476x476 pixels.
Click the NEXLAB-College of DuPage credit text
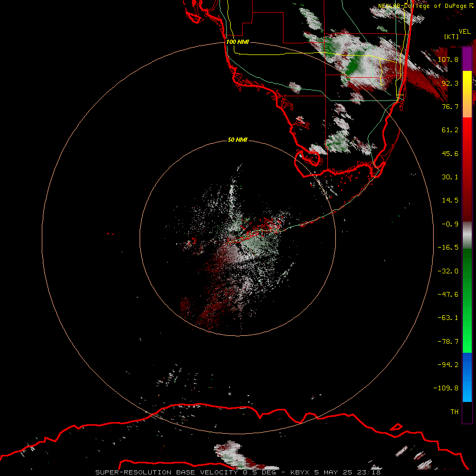tap(426, 6)
